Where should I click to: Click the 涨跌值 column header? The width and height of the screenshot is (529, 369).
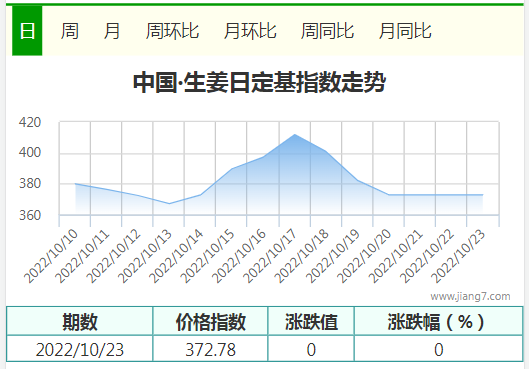point(311,321)
